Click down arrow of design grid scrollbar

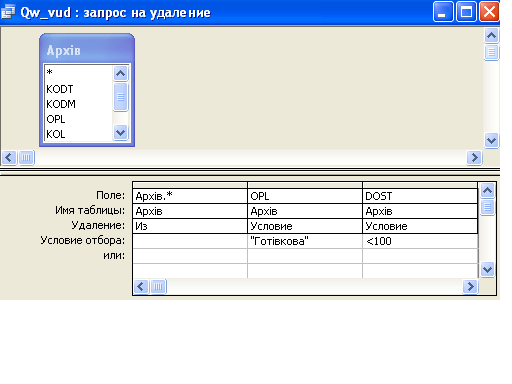487,269
